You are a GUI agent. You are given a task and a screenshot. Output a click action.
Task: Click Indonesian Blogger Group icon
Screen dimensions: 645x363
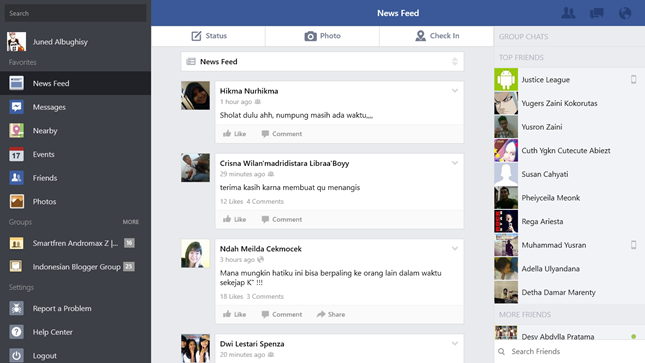(16, 267)
